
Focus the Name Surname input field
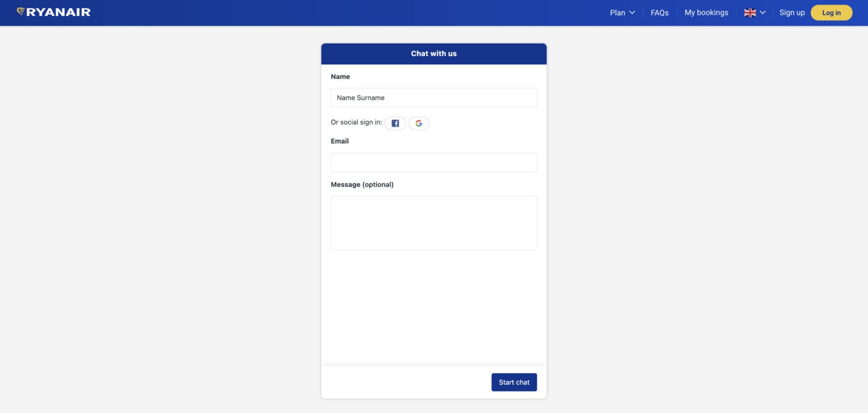(x=433, y=98)
